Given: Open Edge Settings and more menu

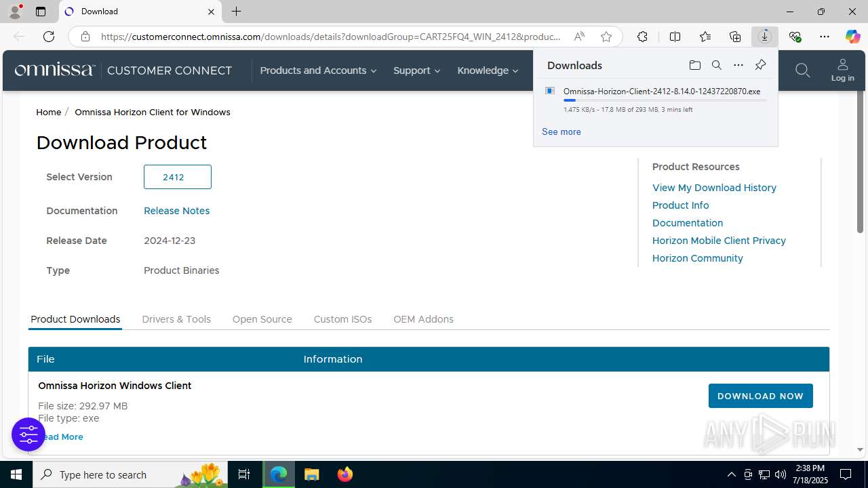Looking at the screenshot, I should (x=825, y=37).
